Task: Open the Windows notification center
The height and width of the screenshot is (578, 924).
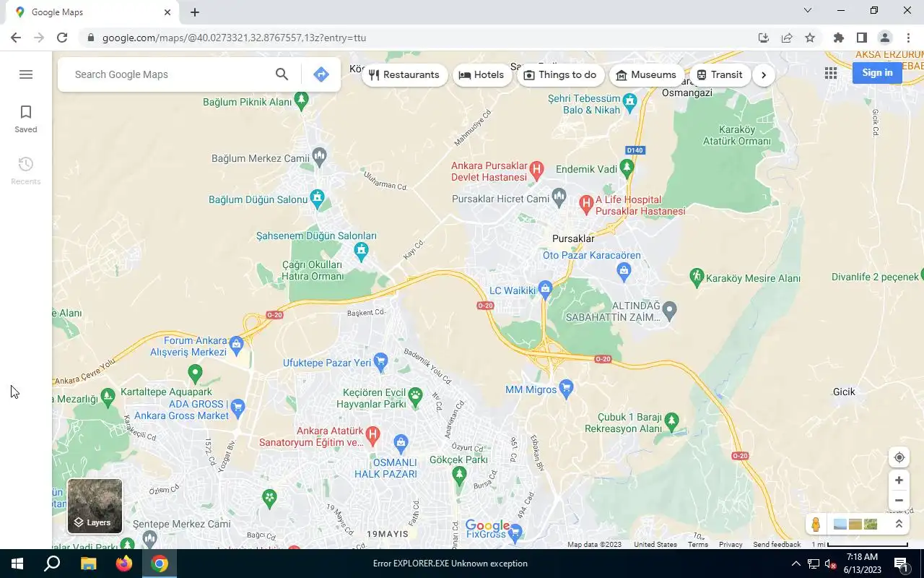Action: click(901, 564)
